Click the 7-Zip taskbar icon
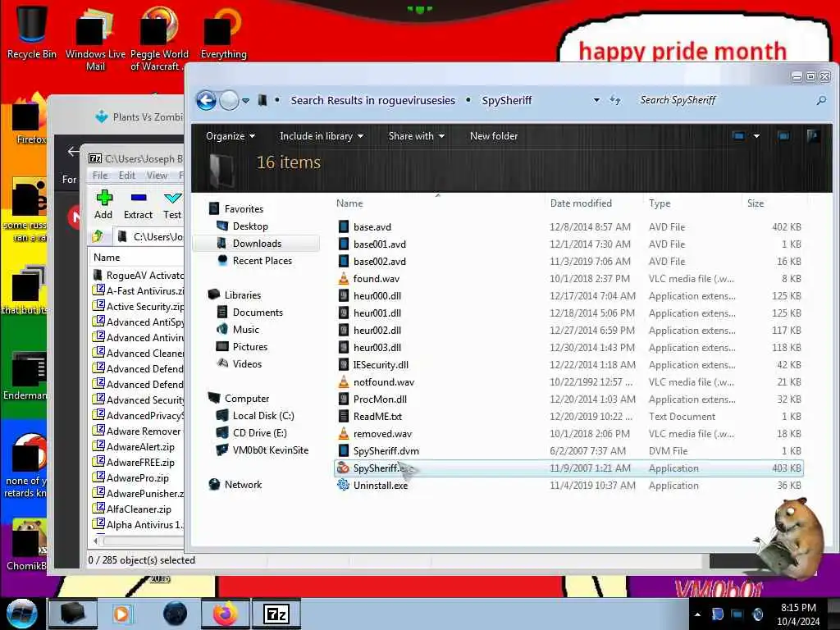 click(x=276, y=614)
